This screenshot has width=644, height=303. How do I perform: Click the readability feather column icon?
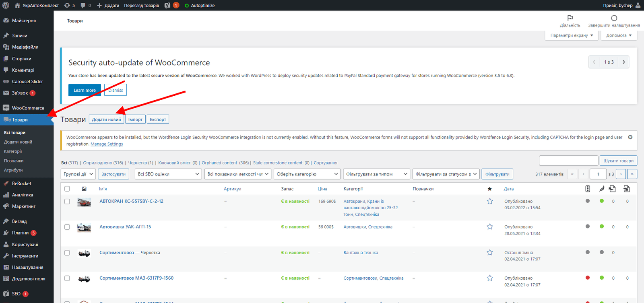602,189
